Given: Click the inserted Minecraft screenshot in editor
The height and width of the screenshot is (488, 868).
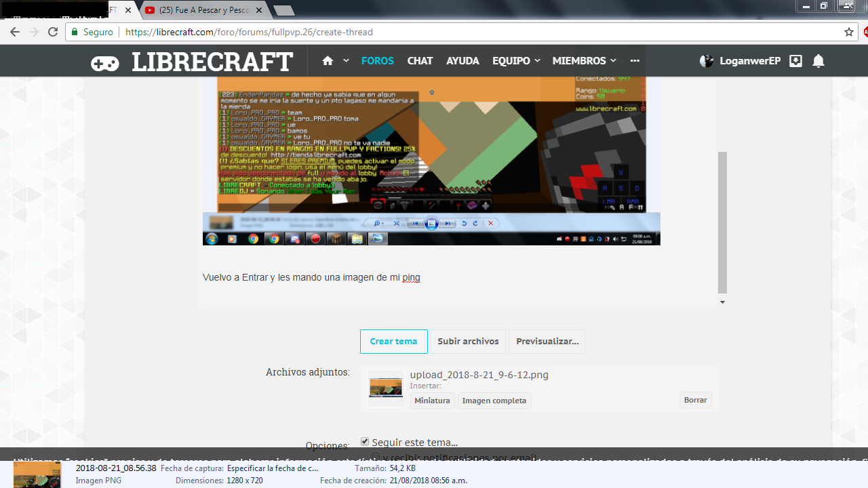Looking at the screenshot, I should tap(431, 160).
